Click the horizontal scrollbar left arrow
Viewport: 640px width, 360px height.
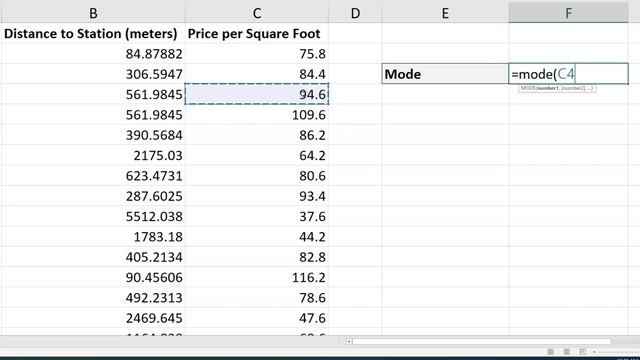coord(349,341)
